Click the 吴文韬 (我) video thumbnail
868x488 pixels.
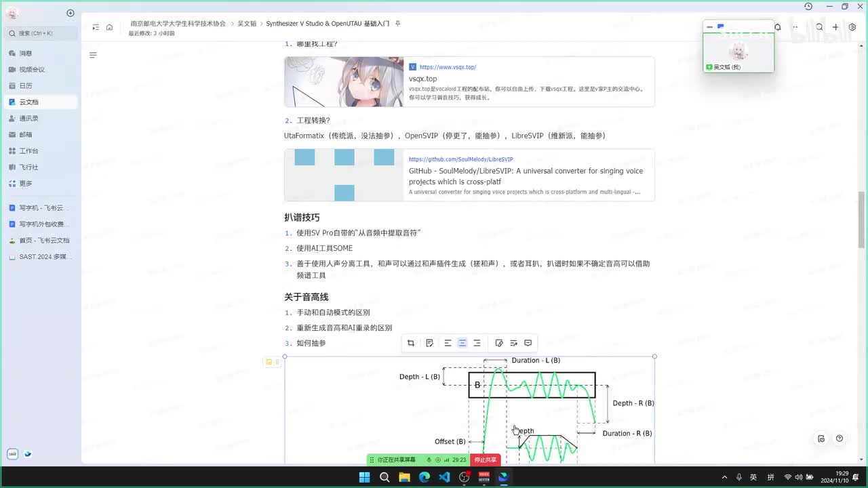pos(738,52)
